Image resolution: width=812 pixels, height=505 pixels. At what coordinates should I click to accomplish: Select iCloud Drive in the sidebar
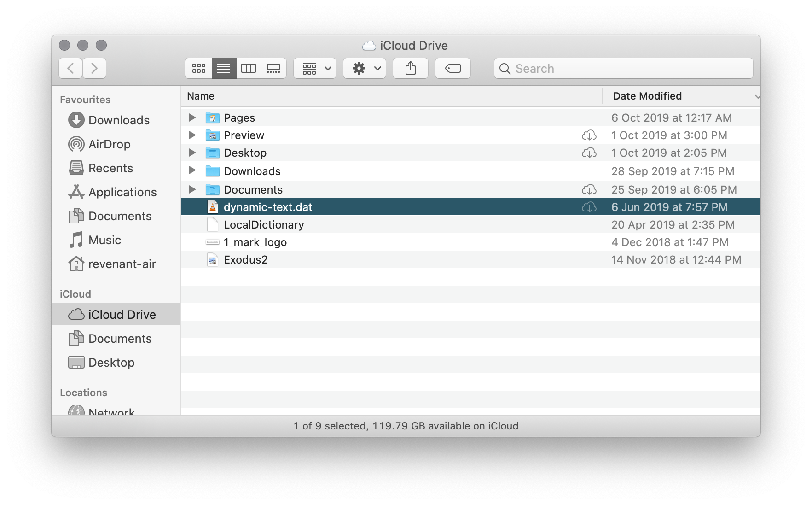[116, 314]
